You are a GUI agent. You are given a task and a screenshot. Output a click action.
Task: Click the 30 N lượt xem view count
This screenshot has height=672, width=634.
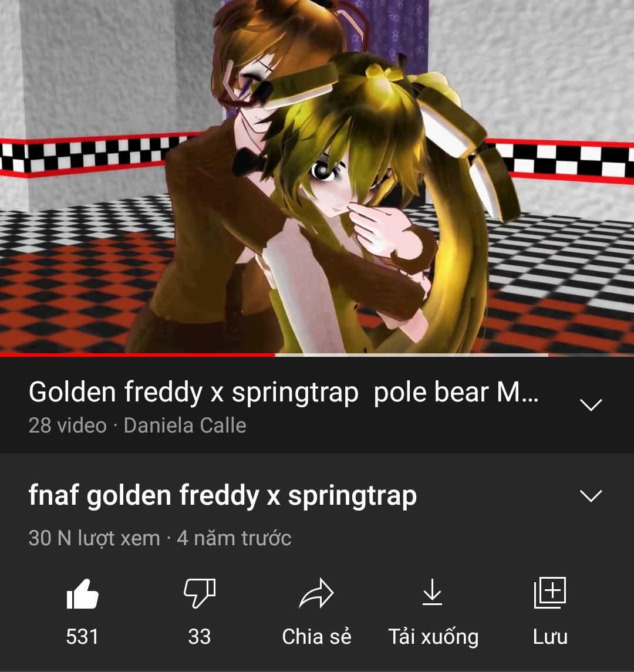tap(95, 538)
